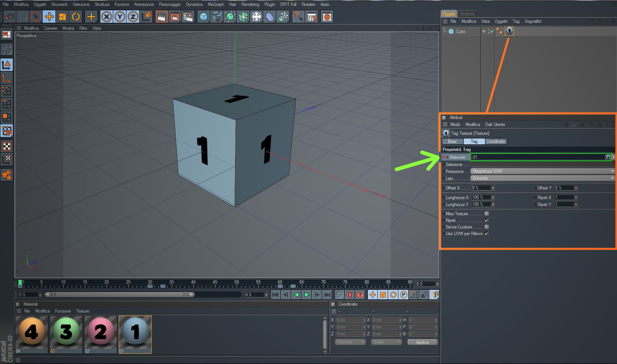Image resolution: width=617 pixels, height=364 pixels.
Task: Select the Cubo object in Oggetti
Action: pyautogui.click(x=460, y=32)
